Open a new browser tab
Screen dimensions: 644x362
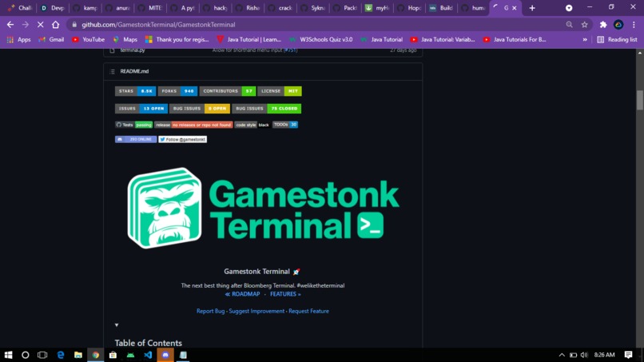[532, 8]
